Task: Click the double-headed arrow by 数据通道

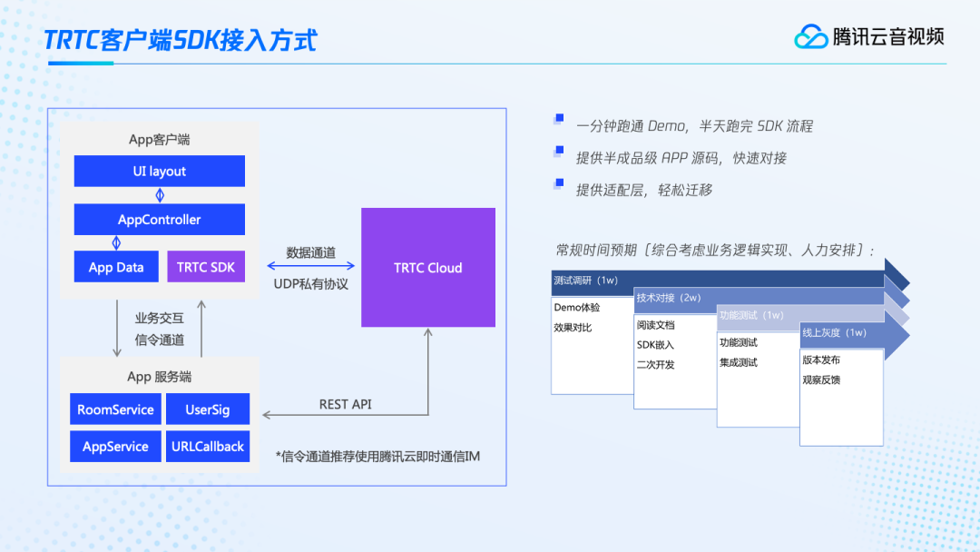Action: tap(310, 266)
